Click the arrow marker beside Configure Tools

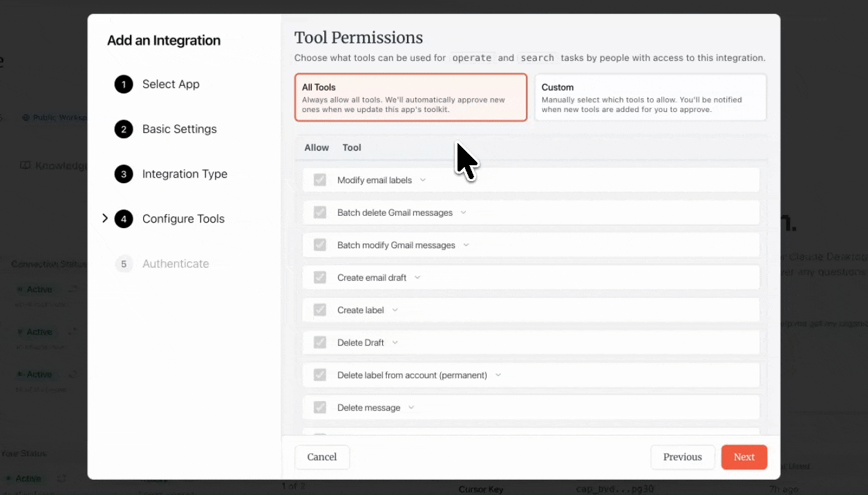(105, 218)
